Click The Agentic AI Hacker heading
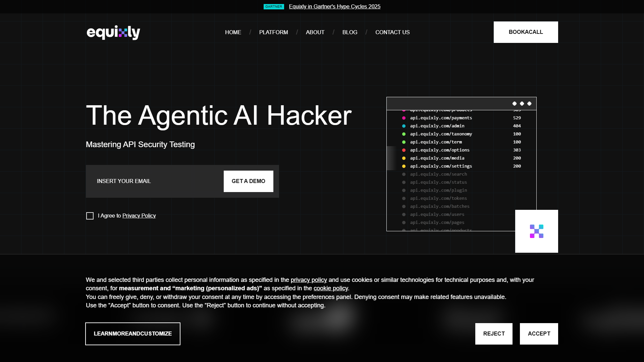Viewport: 644px width, 362px height. [219, 115]
